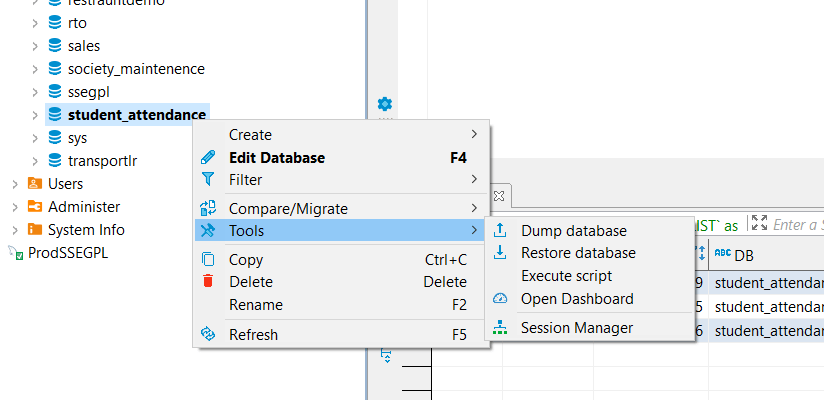Click the DB column header
The width and height of the screenshot is (824, 400).
(767, 255)
